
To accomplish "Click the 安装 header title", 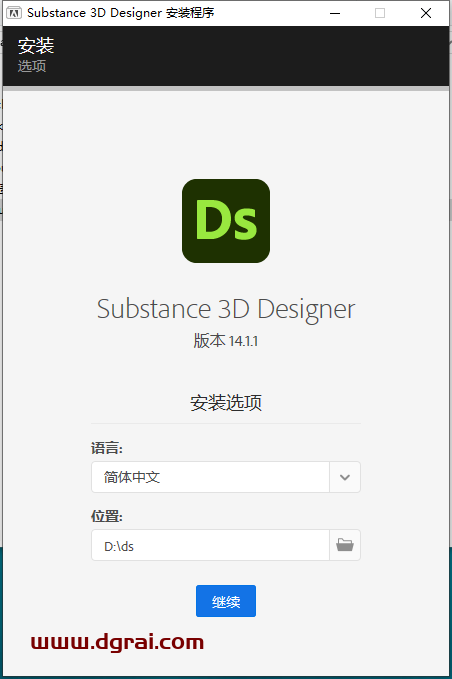I will 36,45.
